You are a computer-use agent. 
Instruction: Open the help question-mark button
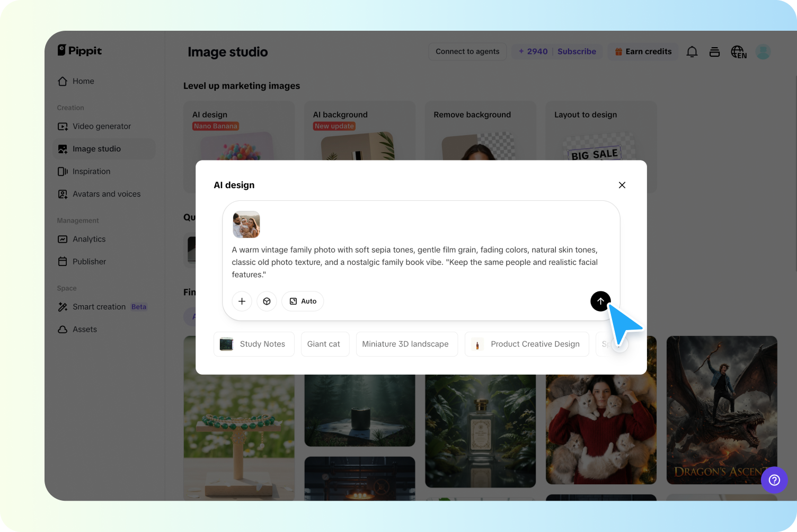[x=774, y=480]
